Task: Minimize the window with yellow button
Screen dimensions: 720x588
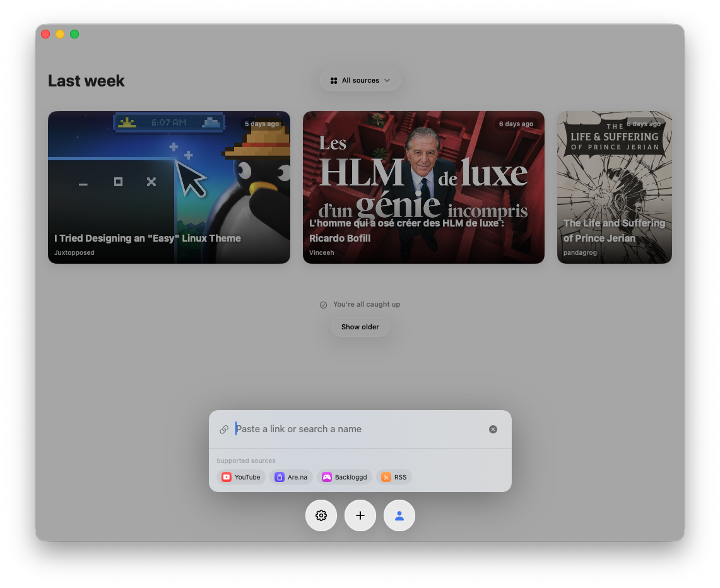Action: click(x=60, y=34)
